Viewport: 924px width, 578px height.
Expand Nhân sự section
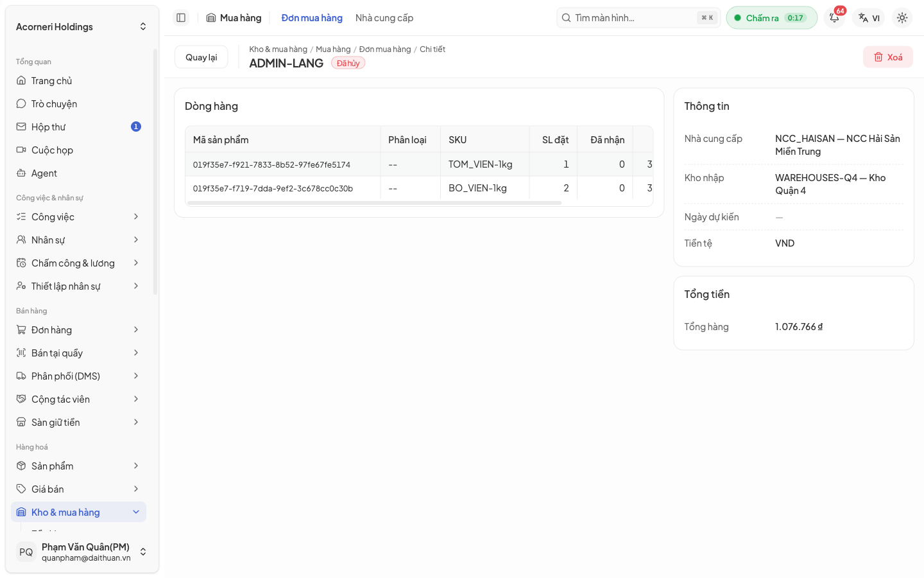pos(79,240)
